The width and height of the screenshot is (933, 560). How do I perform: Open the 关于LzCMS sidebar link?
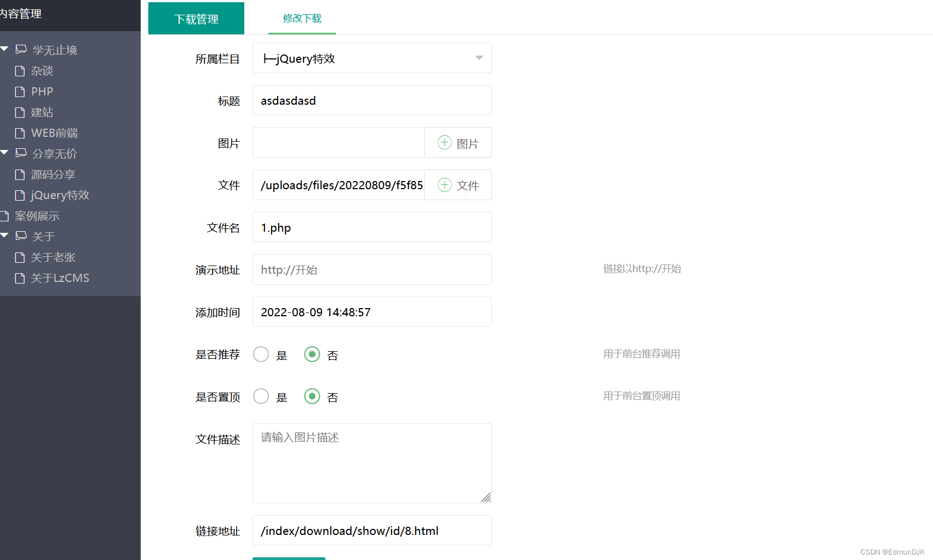tap(60, 278)
